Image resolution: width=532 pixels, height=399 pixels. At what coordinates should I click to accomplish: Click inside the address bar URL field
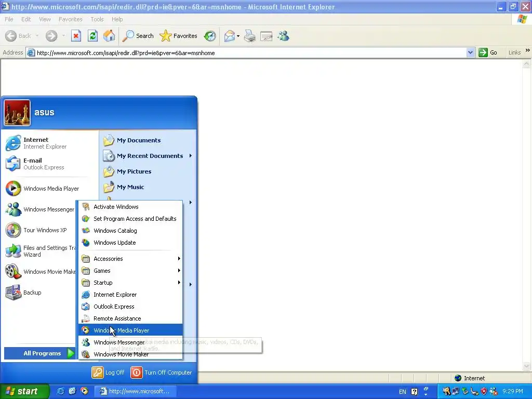click(x=251, y=52)
